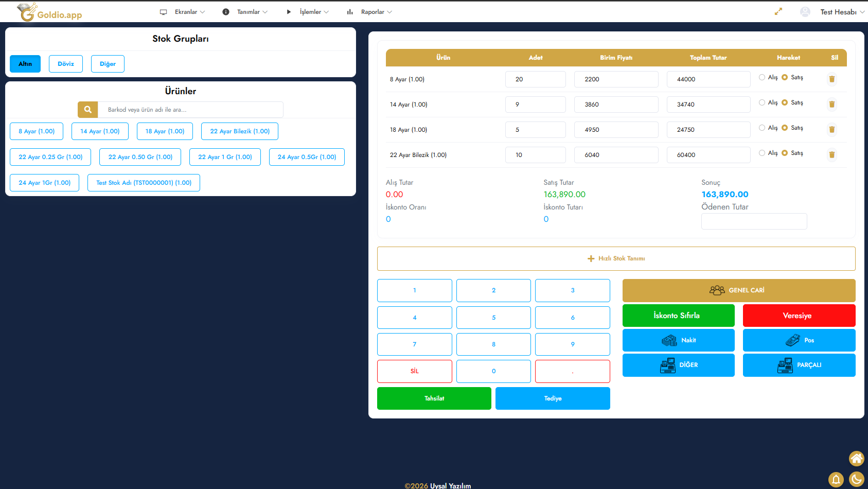Remove the 22 Ayar Bilezik row using trash icon
Image resolution: width=868 pixels, height=489 pixels.
click(x=831, y=155)
